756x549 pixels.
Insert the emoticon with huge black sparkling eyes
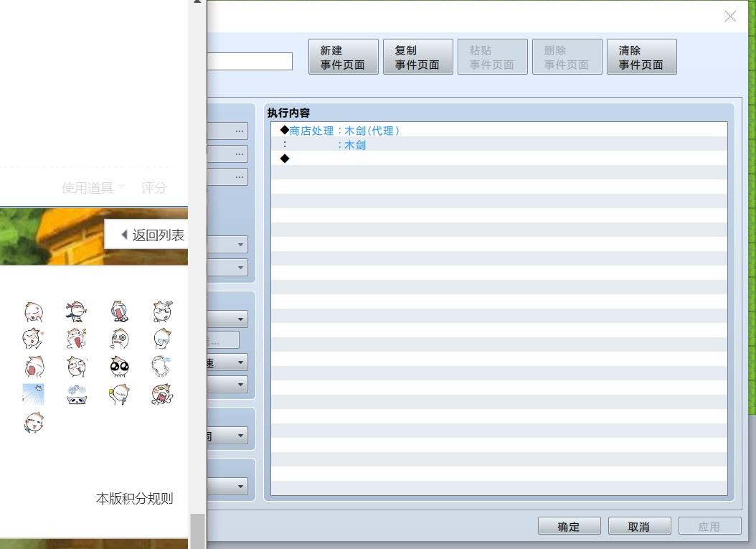[119, 367]
